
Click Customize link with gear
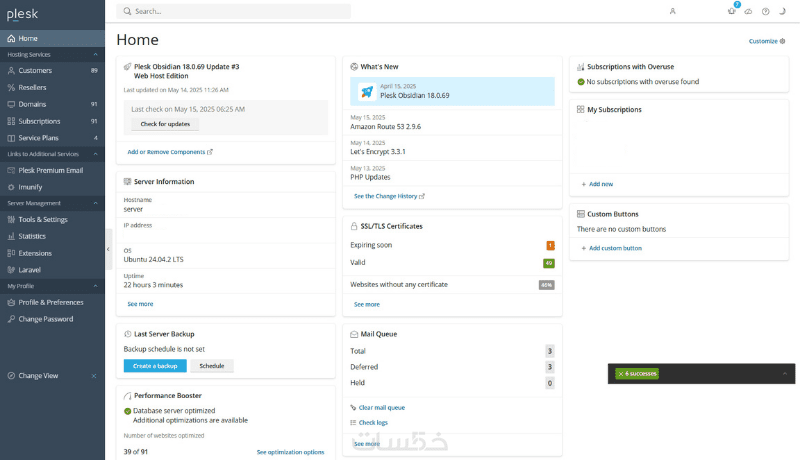click(x=767, y=41)
